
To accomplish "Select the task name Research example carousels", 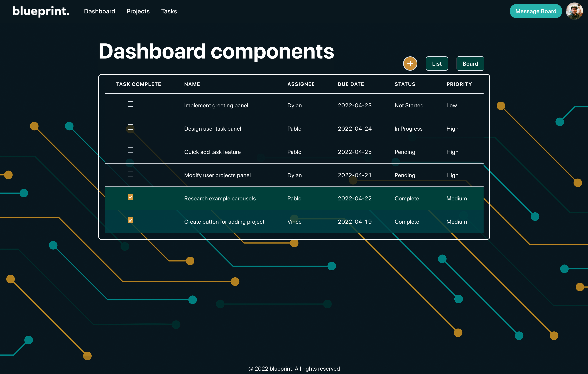I will point(220,198).
